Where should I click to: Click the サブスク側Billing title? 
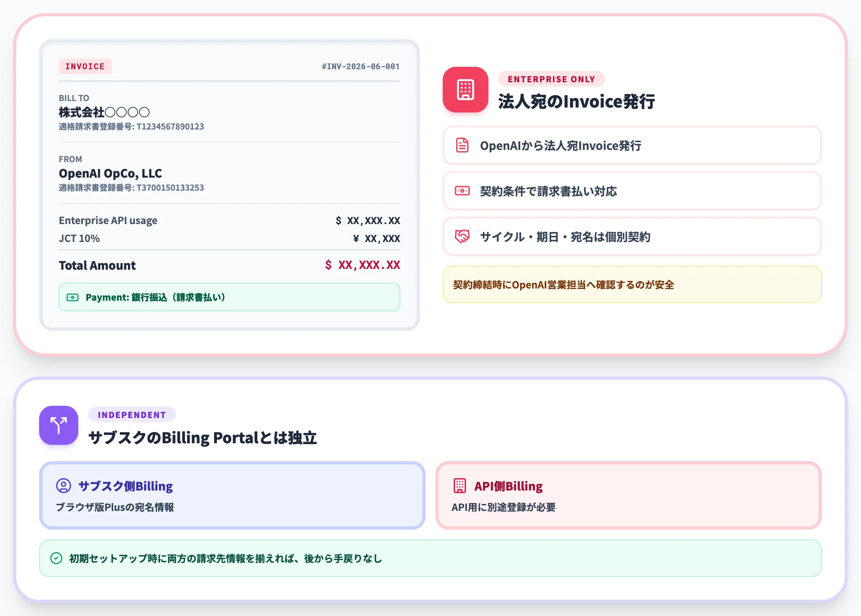[126, 486]
